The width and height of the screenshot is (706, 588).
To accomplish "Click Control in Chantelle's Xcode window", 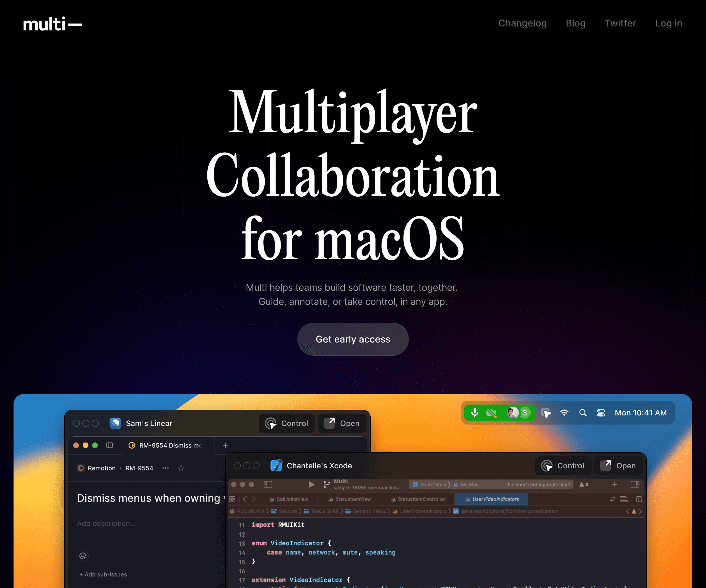I will point(563,466).
